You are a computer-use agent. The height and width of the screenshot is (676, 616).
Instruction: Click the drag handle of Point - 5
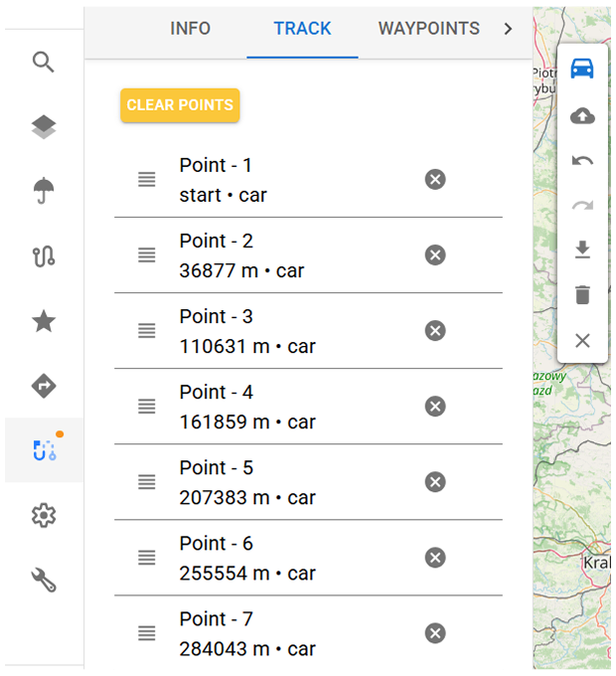point(147,481)
